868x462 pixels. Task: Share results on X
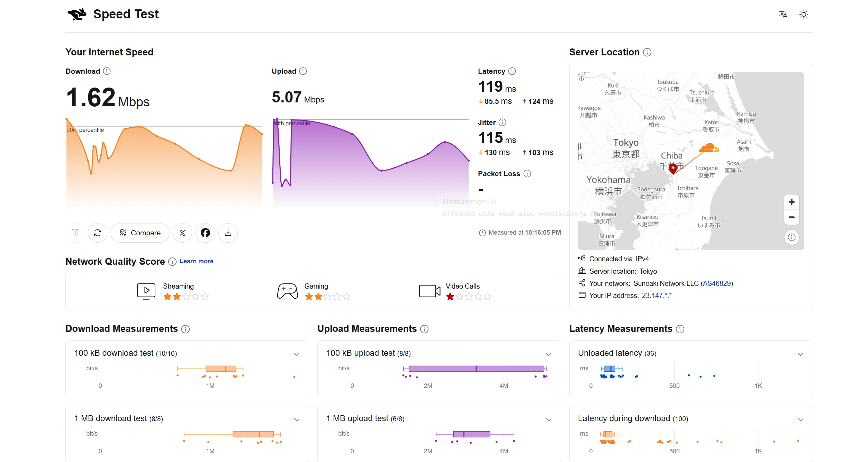point(182,233)
